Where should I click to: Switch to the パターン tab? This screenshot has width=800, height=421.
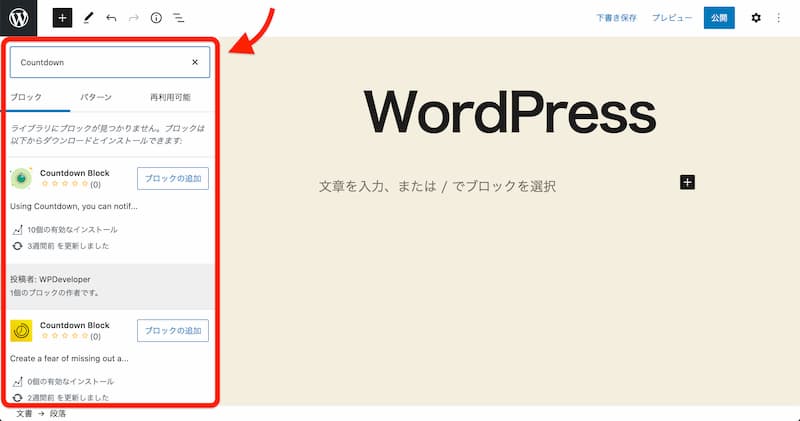click(x=96, y=97)
